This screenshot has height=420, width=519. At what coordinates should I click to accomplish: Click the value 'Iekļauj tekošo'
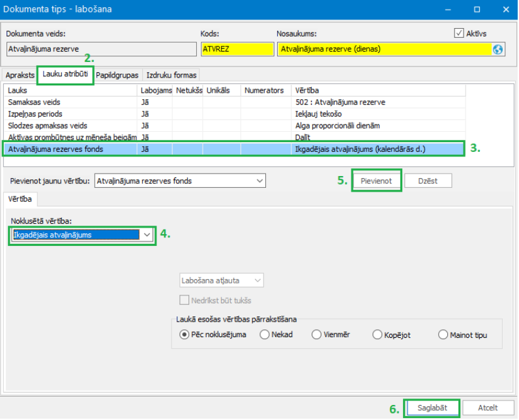click(x=318, y=114)
